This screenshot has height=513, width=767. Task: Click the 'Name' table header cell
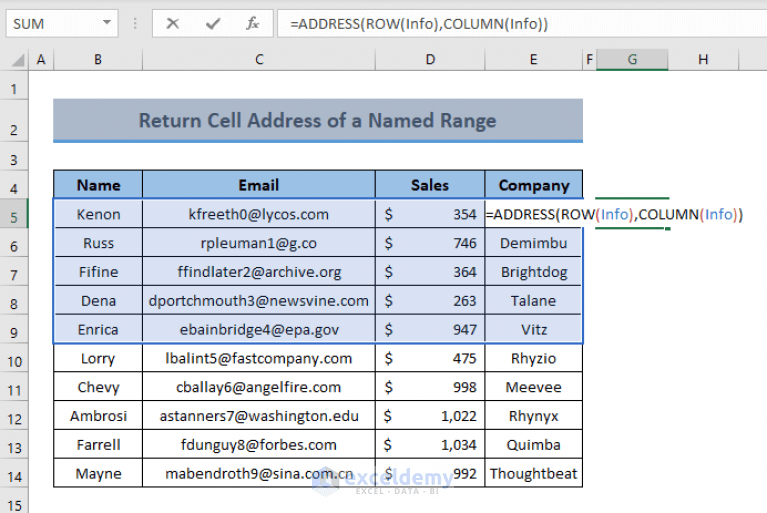(98, 185)
